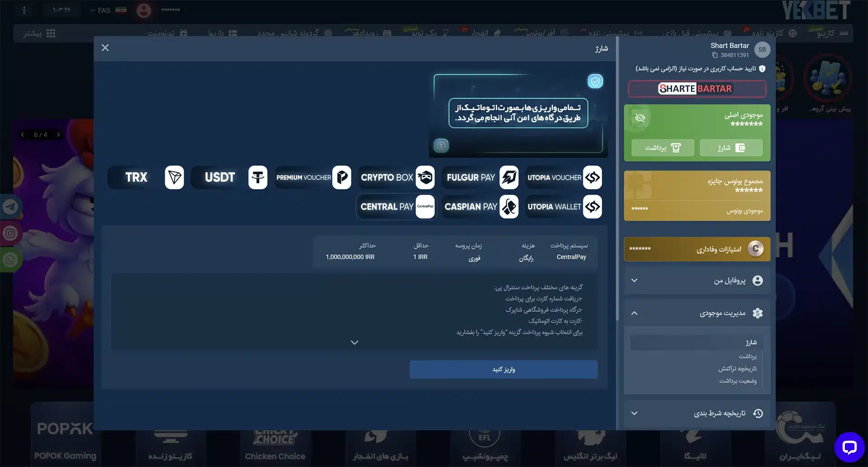The image size is (868, 467).
Task: Open the FAS language dropdown
Action: pyautogui.click(x=109, y=10)
